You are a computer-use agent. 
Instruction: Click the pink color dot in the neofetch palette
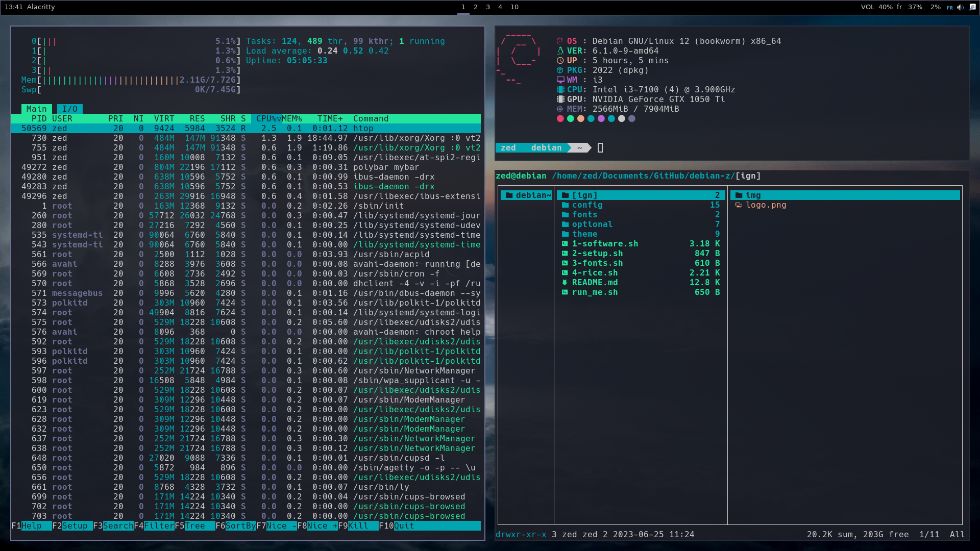560,118
